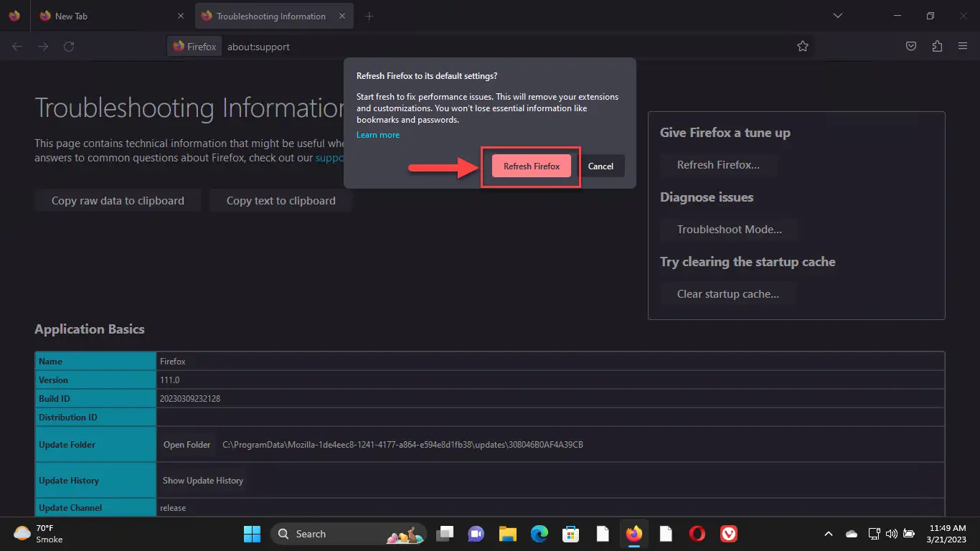Screen dimensions: 980x551
Task: Click the Troubleshoot Mode… button
Action: click(x=730, y=230)
